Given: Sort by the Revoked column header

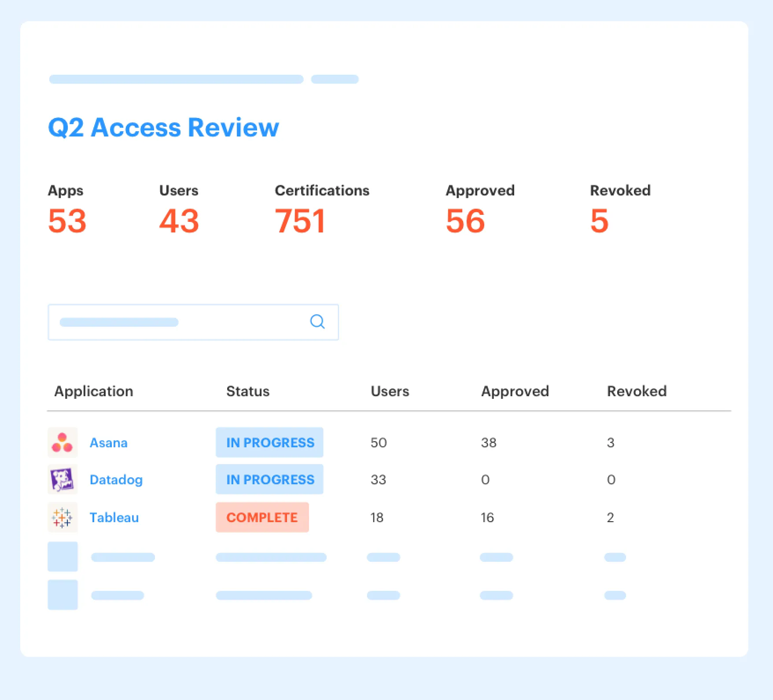Looking at the screenshot, I should pos(637,391).
